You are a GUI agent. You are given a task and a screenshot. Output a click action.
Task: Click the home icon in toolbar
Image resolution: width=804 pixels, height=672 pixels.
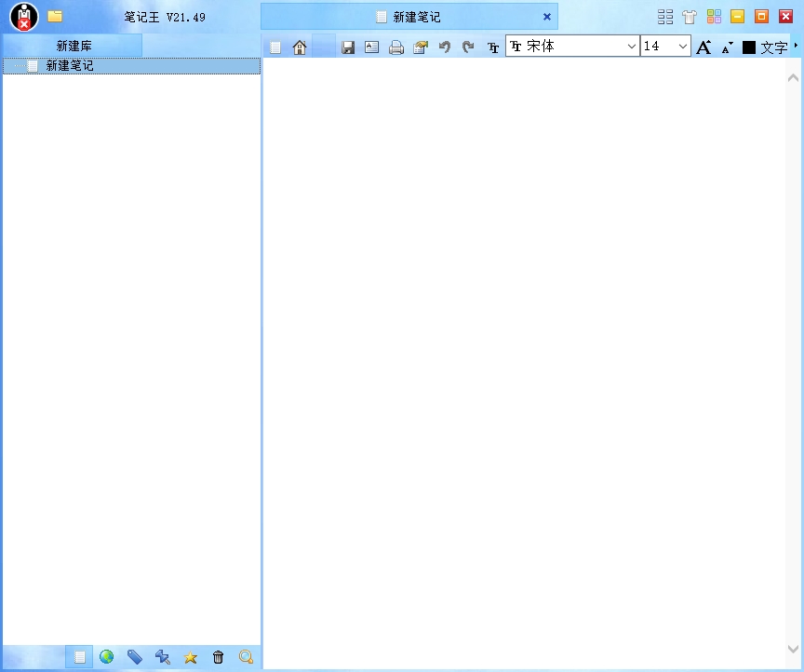click(x=300, y=47)
